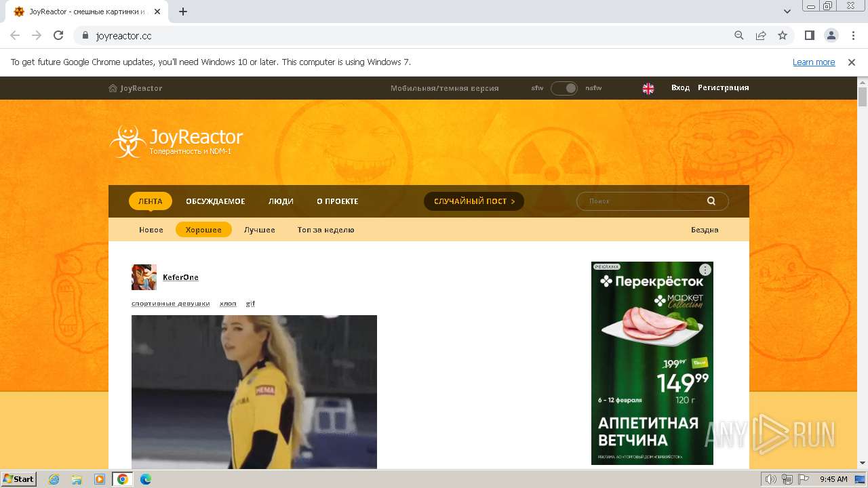
Task: Click the СЛУЧАЙНЫЙ ПОСТ button
Action: [474, 201]
